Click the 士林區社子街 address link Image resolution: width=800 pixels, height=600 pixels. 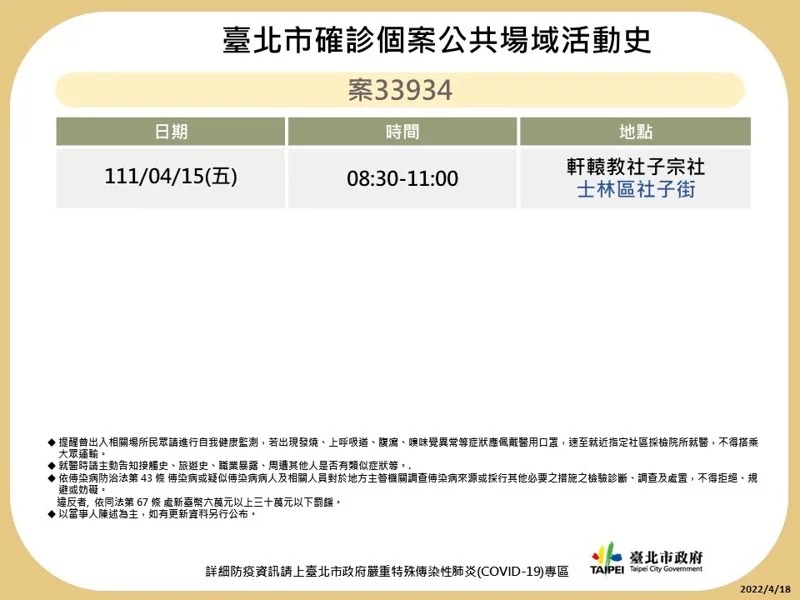click(636, 190)
